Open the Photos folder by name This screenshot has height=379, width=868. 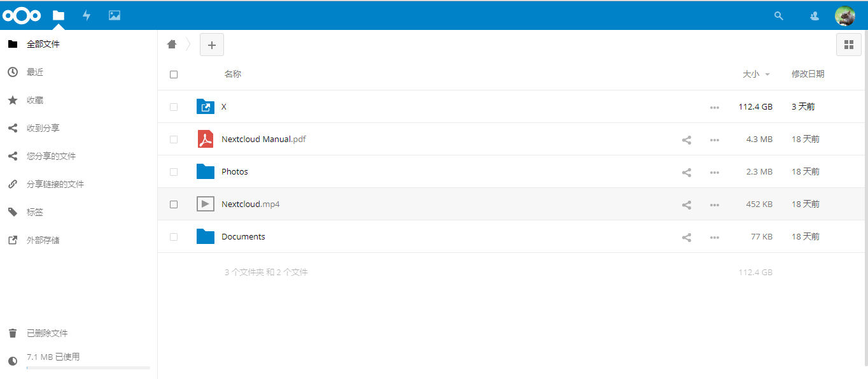(235, 172)
